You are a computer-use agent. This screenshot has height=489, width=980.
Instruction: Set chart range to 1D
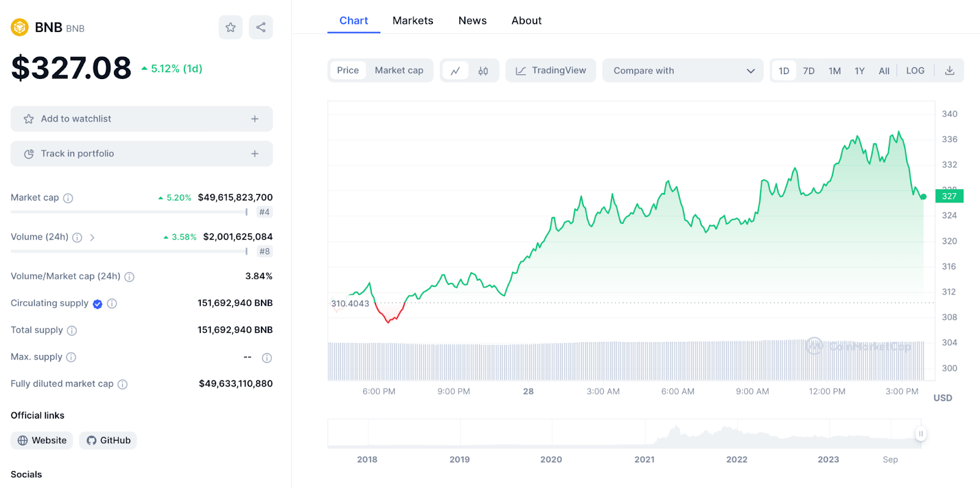pyautogui.click(x=784, y=70)
